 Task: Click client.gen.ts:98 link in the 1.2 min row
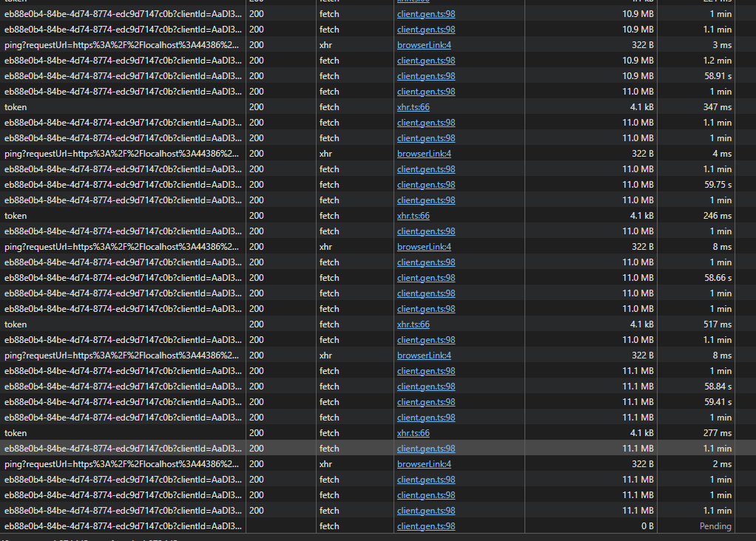(426, 61)
